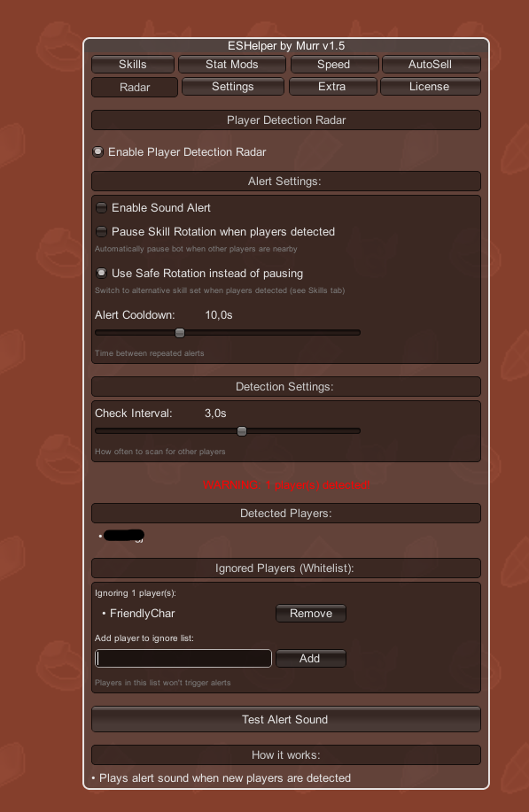
Task: Click the Alert Cooldown slider handle
Action: click(180, 333)
